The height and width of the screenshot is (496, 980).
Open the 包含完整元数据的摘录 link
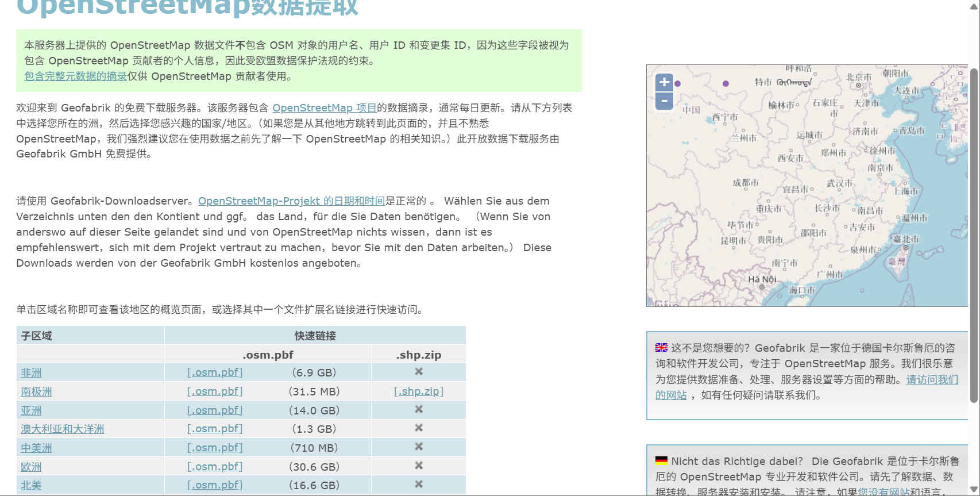pyautogui.click(x=76, y=76)
